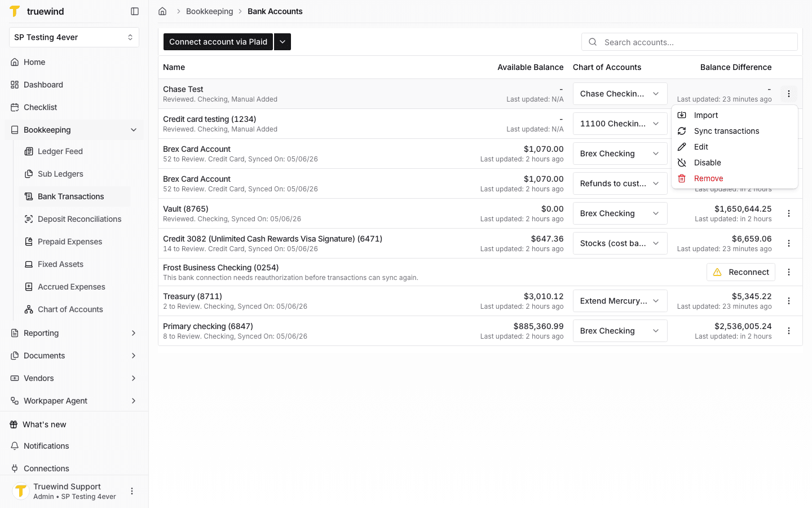Open the Bank Transactions page
The height and width of the screenshot is (508, 812).
click(x=75, y=196)
